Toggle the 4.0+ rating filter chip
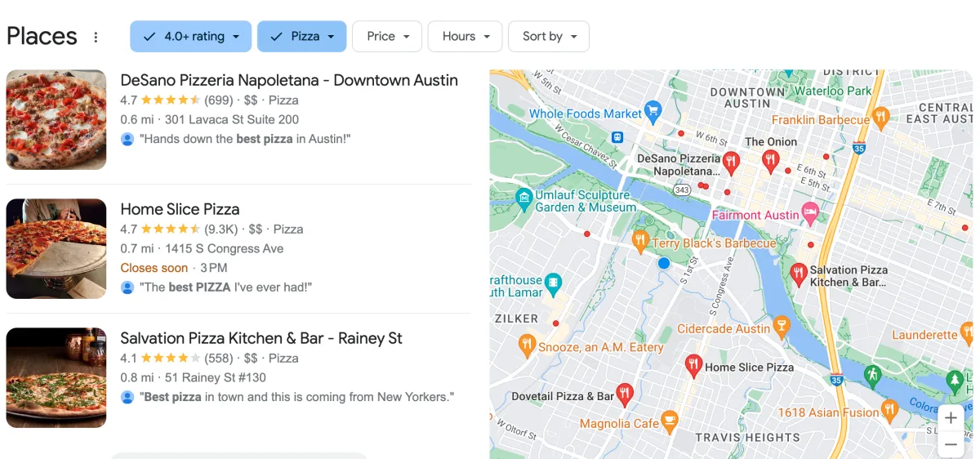 pos(191,36)
